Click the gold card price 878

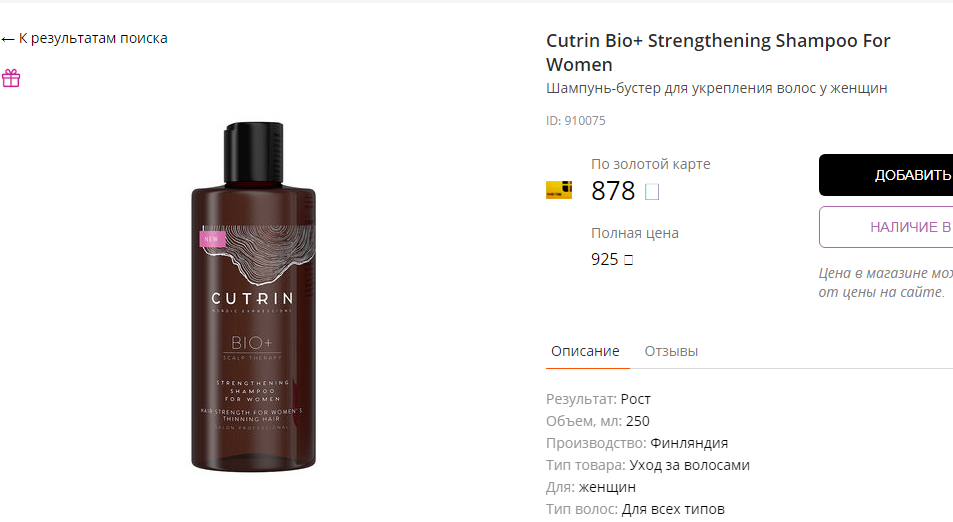tap(613, 191)
